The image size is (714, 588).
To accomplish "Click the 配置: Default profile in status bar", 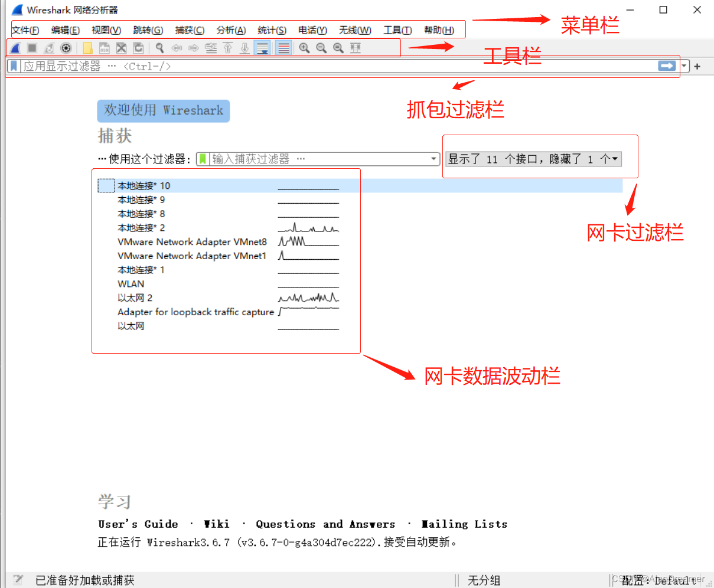I will pos(658,580).
